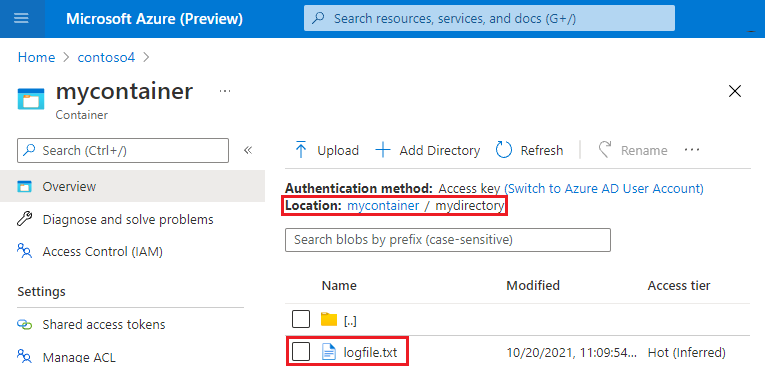Sort by the Name column header
Image resolution: width=765 pixels, height=370 pixels.
click(339, 285)
